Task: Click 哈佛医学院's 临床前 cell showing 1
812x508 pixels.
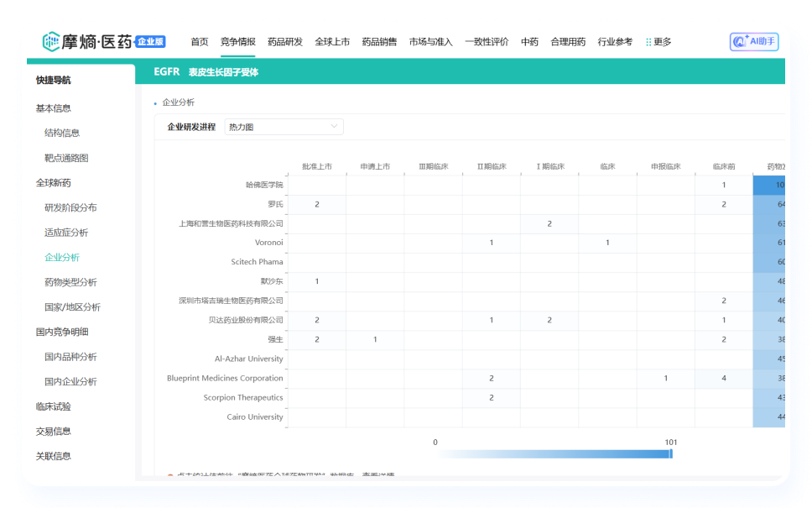Action: pos(724,185)
